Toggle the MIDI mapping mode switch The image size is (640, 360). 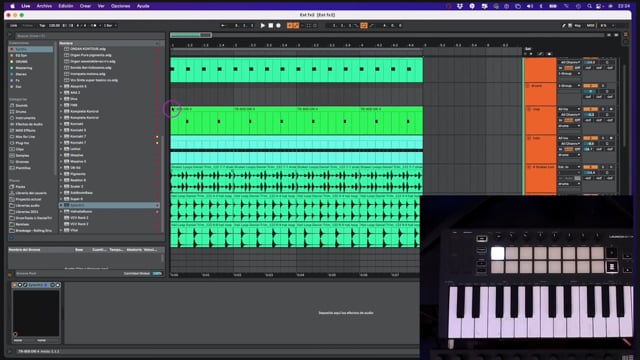click(x=590, y=25)
